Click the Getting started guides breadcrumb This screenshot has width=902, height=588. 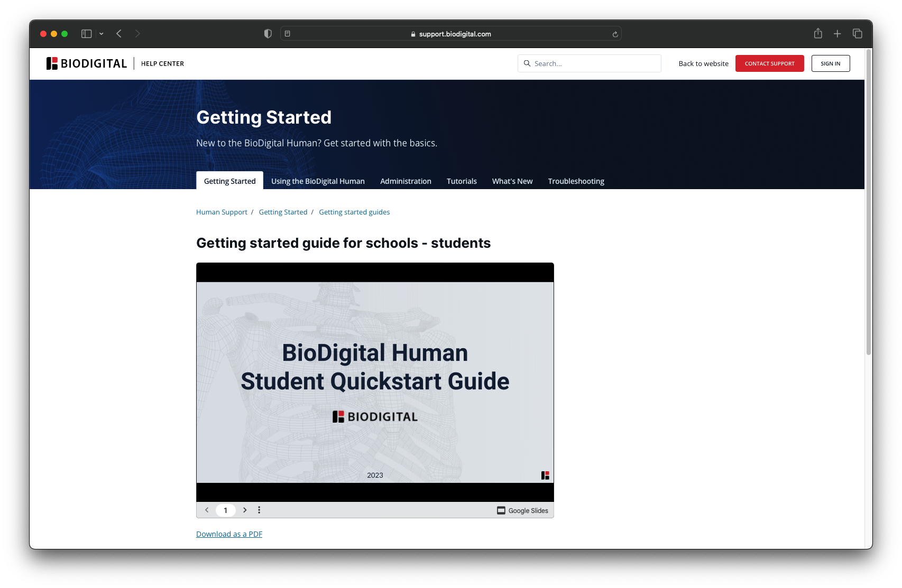tap(354, 212)
